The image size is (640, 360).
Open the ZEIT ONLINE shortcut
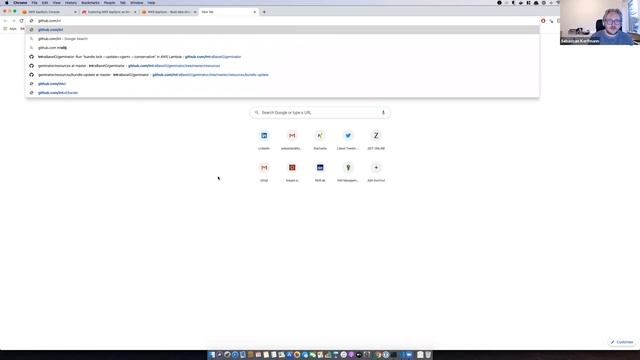point(376,136)
